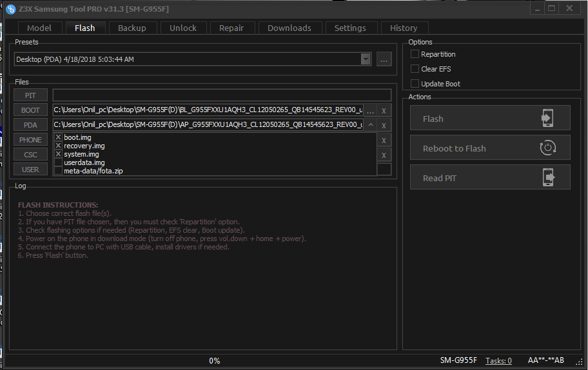This screenshot has height=370, width=588.
Task: Open the Presets dropdown arrow
Action: point(366,59)
